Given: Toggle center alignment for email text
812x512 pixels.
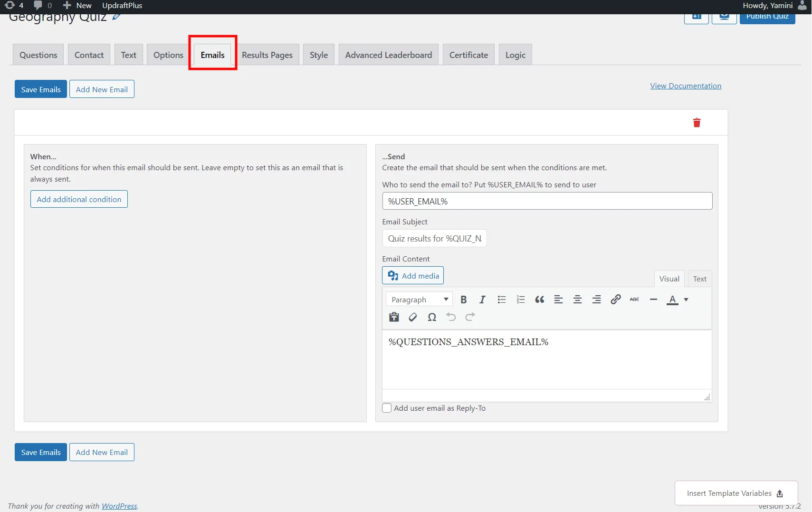Looking at the screenshot, I should [x=578, y=299].
